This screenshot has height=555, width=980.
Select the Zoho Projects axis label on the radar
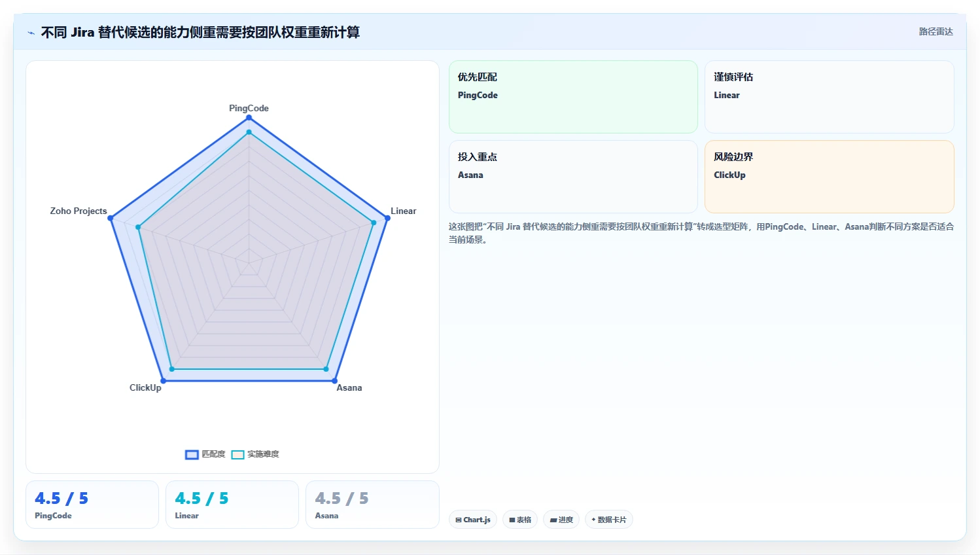pos(79,211)
